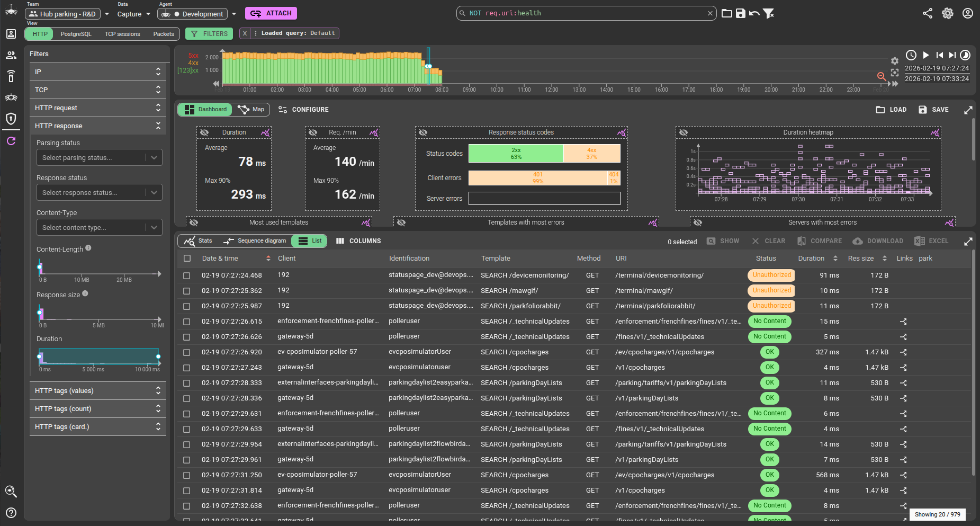Click the ATTACH button
The image size is (980, 526).
click(271, 13)
